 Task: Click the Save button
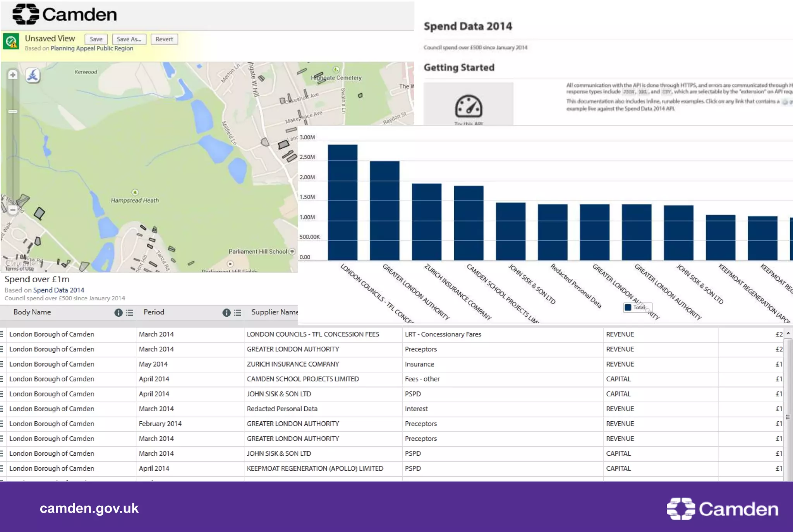tap(96, 39)
